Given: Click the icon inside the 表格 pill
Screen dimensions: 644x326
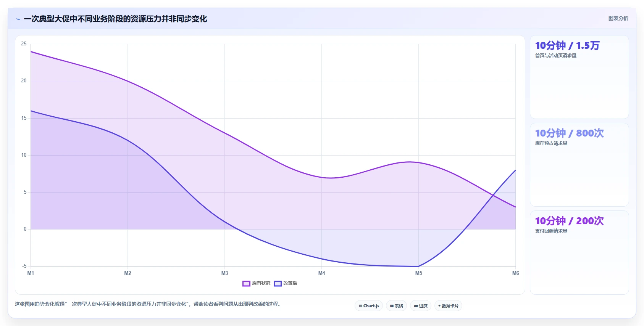Looking at the screenshot, I should [392, 306].
